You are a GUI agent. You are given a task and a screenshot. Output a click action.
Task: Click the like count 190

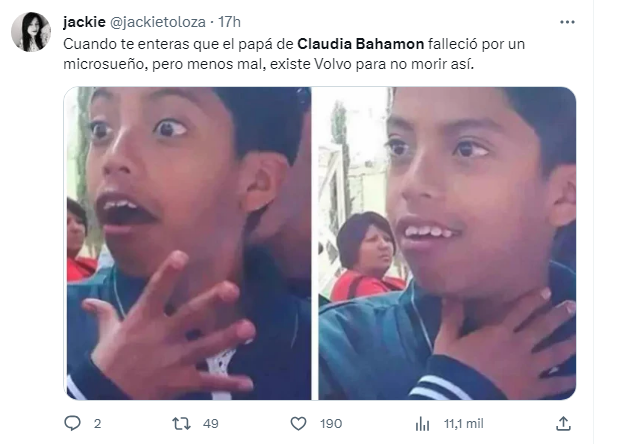[x=331, y=424]
